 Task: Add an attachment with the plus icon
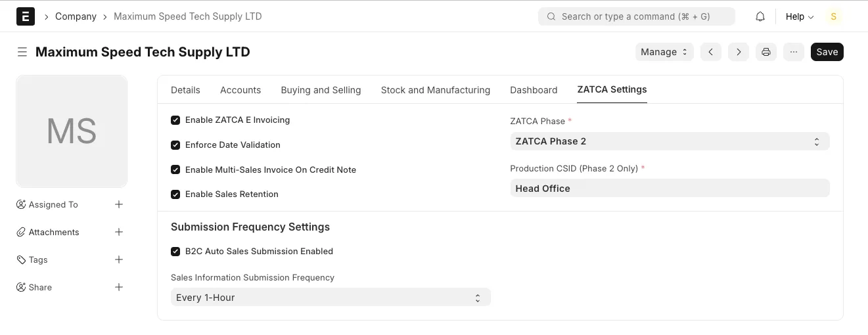point(119,232)
